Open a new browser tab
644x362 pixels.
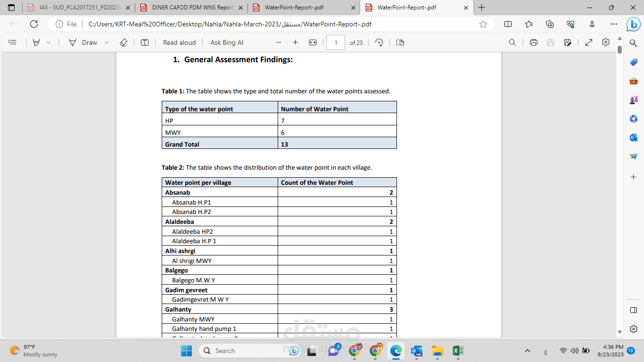(481, 8)
